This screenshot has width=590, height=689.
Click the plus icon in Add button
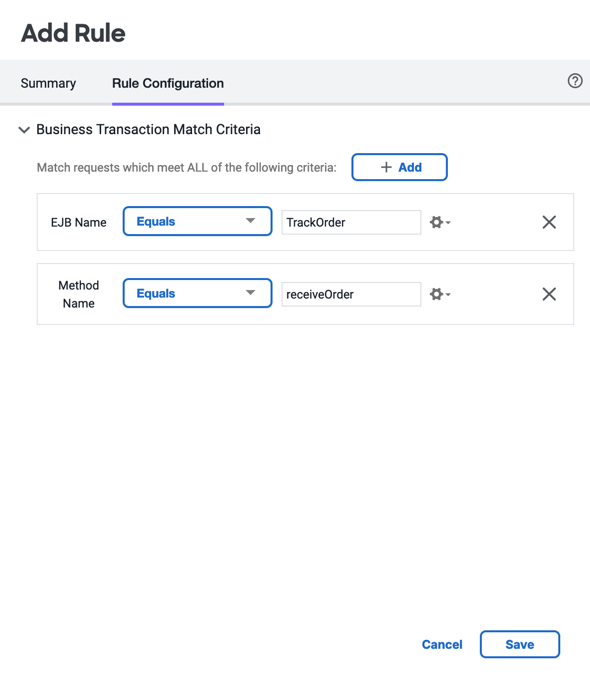click(x=386, y=167)
